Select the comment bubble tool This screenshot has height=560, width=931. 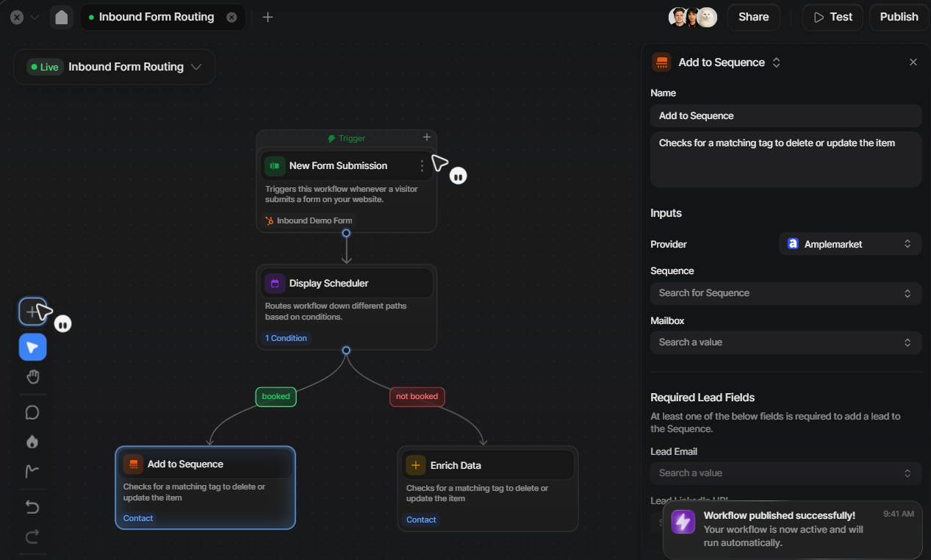point(32,412)
